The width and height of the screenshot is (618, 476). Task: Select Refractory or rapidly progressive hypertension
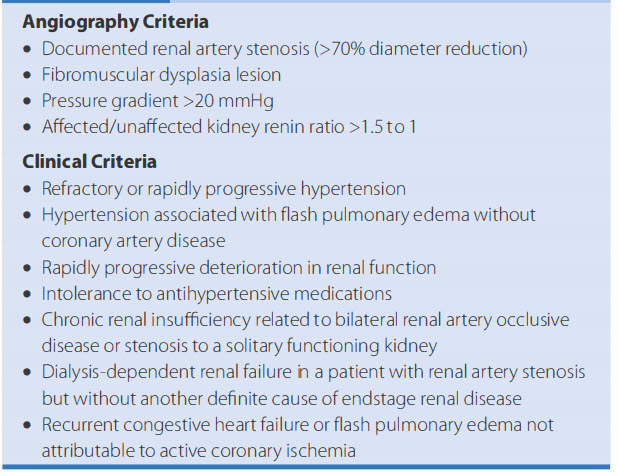coord(223,188)
